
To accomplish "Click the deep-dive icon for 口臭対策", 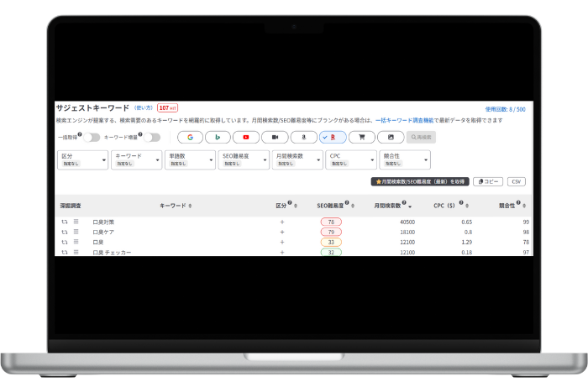I will point(65,222).
